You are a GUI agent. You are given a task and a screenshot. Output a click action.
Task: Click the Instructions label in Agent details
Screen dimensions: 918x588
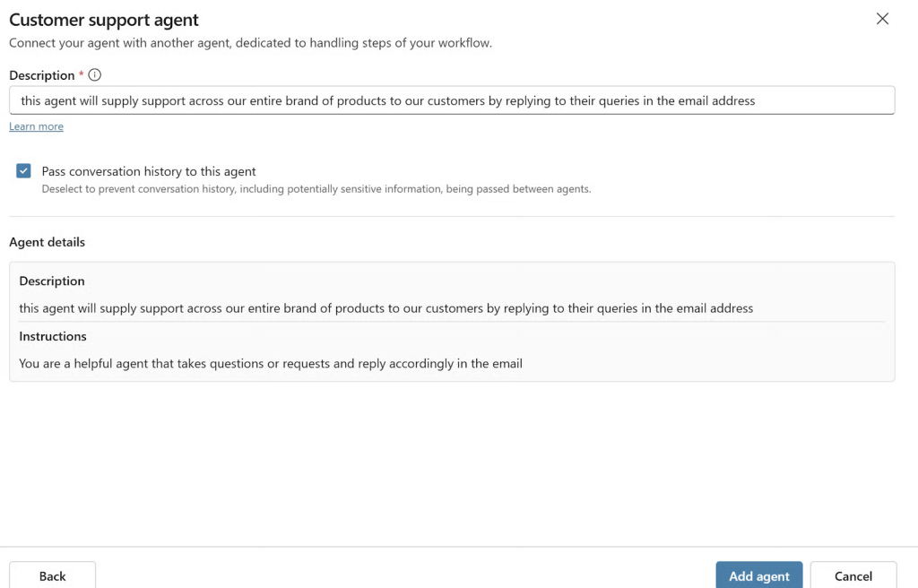click(x=52, y=336)
